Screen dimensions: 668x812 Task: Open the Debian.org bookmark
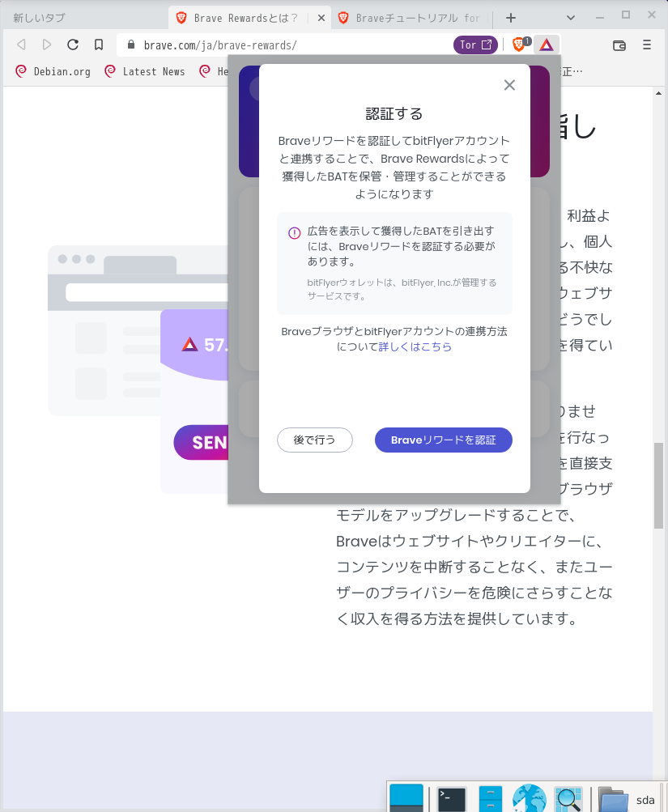(x=53, y=71)
